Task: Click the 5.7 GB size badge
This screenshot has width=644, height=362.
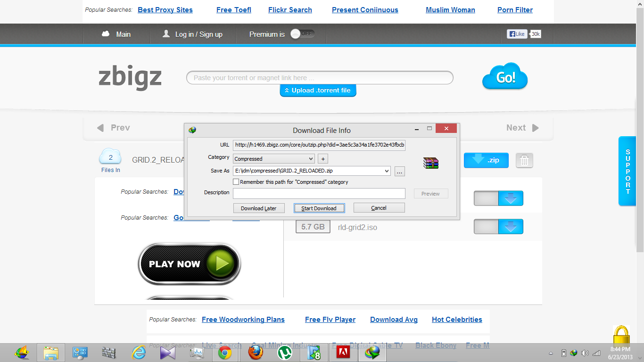Action: [313, 227]
